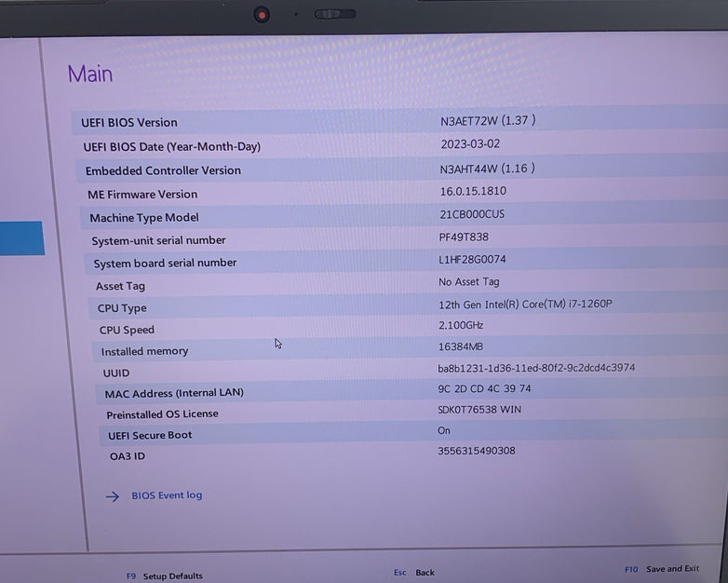The width and height of the screenshot is (728, 583).
Task: Select the MAC Address (Internal LAN) label
Action: tap(174, 393)
